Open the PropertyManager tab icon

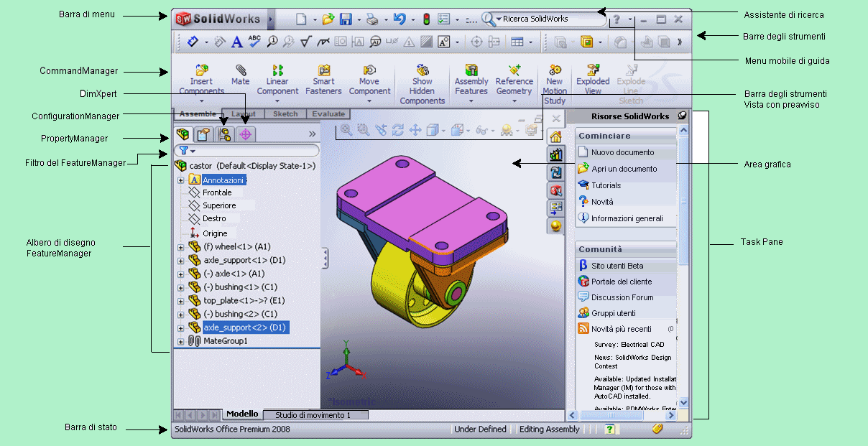coord(204,134)
